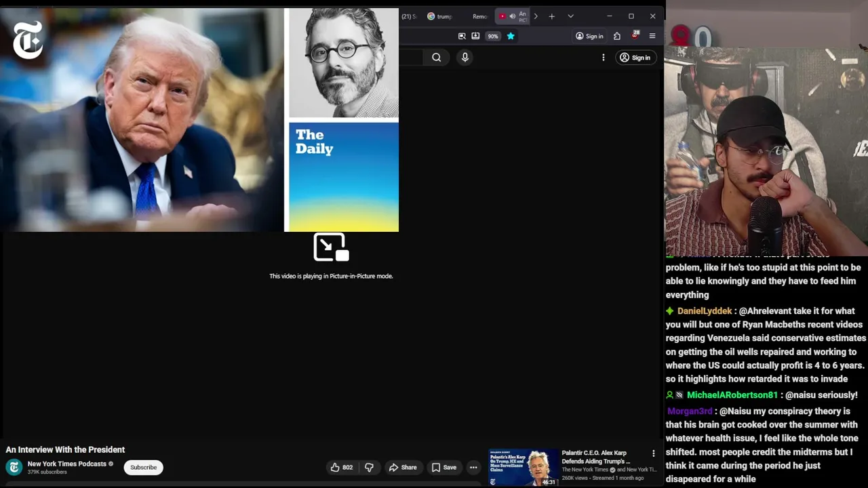Mute the tab via its speaker icon

click(x=512, y=16)
